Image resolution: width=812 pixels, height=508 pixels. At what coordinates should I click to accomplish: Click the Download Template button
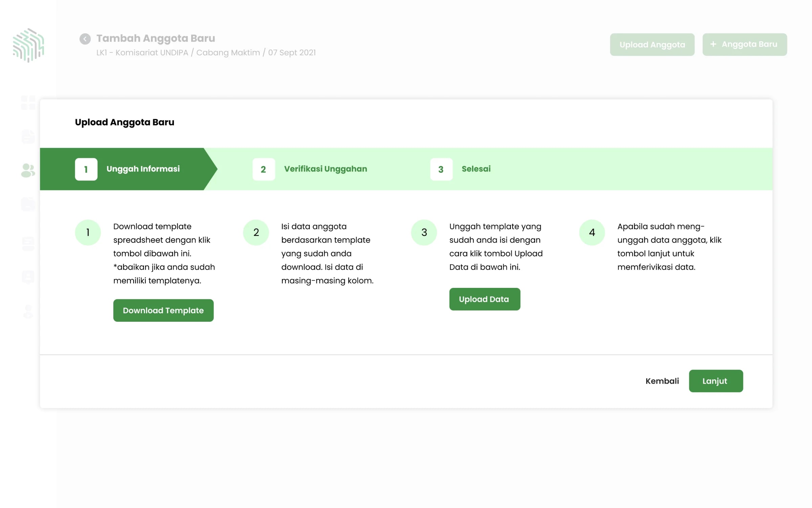click(x=163, y=310)
